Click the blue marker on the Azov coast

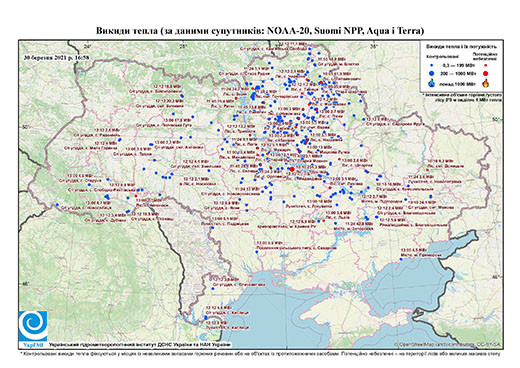401,259
